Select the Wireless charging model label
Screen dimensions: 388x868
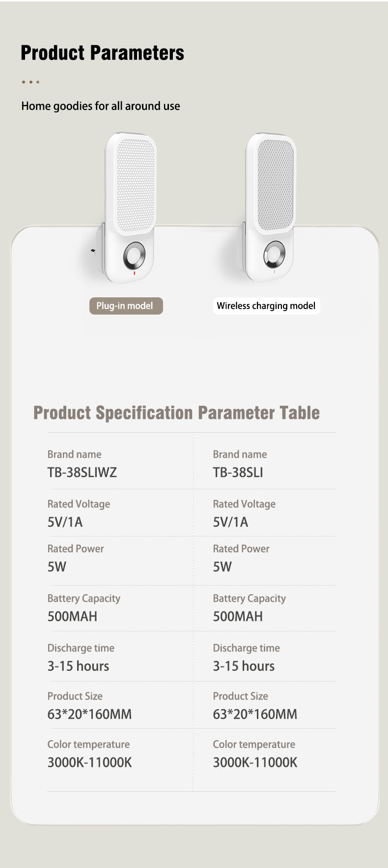(266, 306)
